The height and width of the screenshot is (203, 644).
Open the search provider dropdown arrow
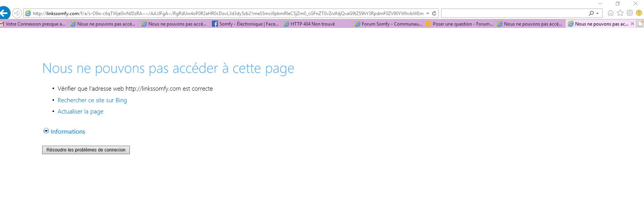597,13
